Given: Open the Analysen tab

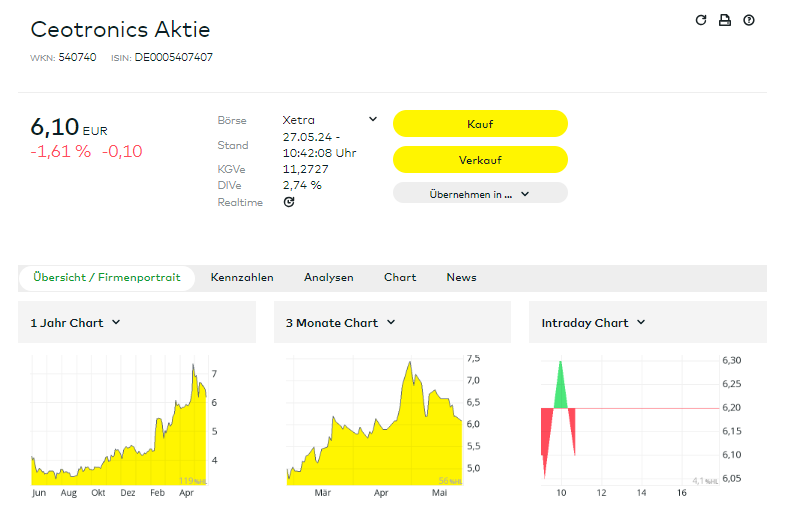Looking at the screenshot, I should pyautogui.click(x=328, y=278).
